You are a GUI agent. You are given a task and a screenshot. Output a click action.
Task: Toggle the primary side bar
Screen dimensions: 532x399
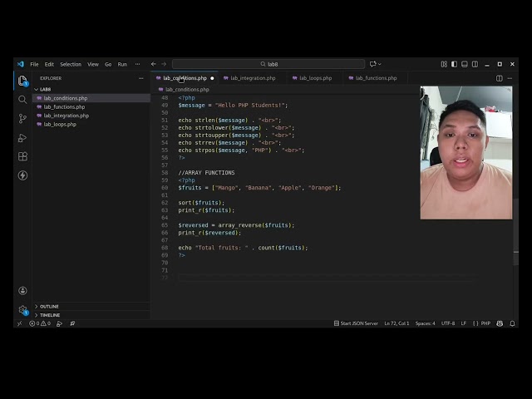click(x=454, y=64)
